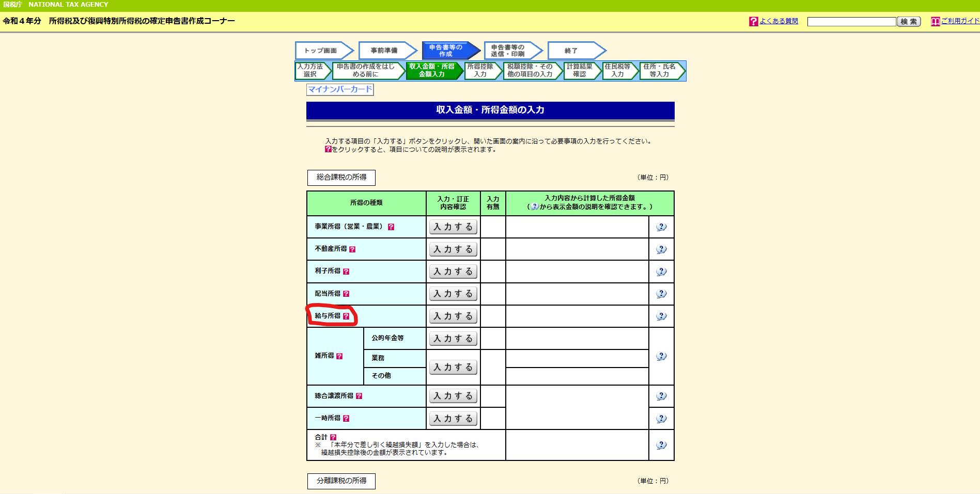The height and width of the screenshot is (494, 980).
Task: Go to the 申告書等の送信・印刷 step
Action: 513,51
